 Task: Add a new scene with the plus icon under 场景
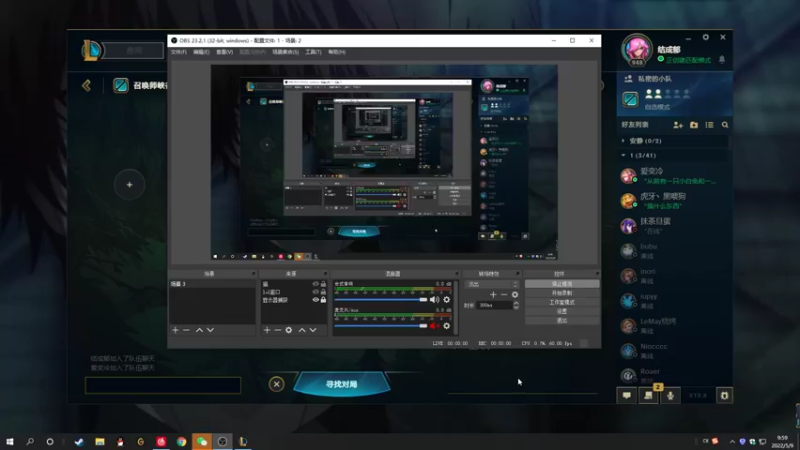pyautogui.click(x=176, y=330)
